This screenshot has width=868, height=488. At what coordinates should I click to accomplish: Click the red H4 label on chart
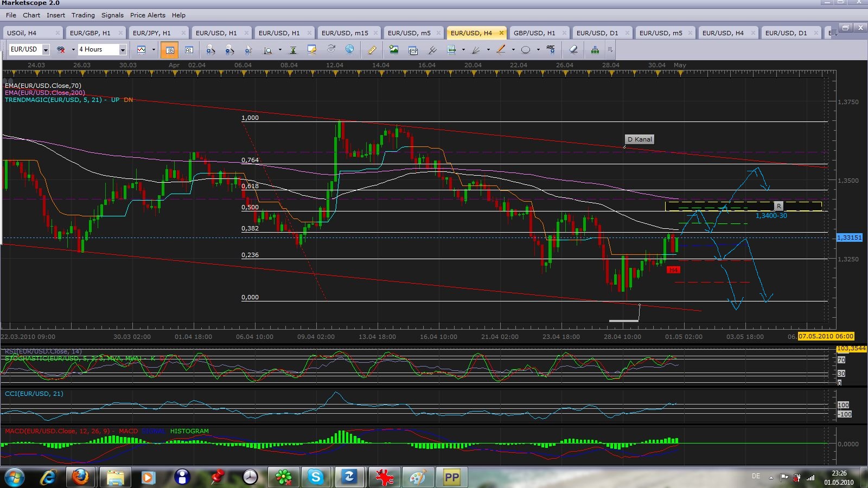(x=673, y=270)
